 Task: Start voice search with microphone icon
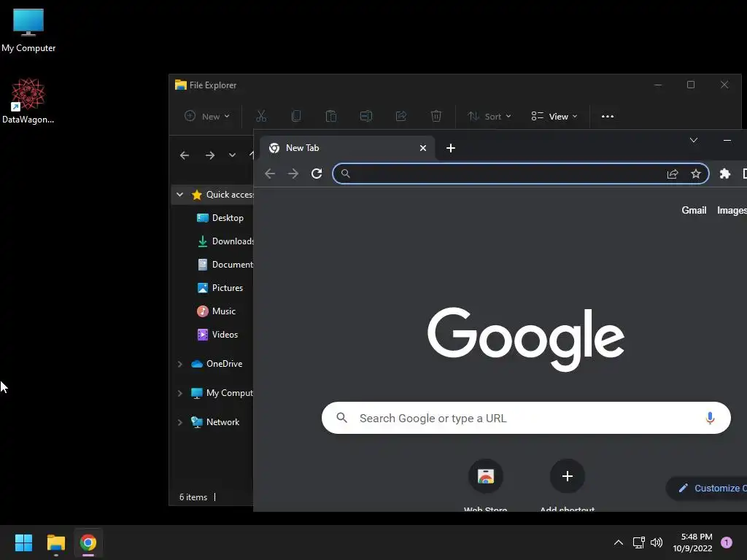pyautogui.click(x=710, y=418)
